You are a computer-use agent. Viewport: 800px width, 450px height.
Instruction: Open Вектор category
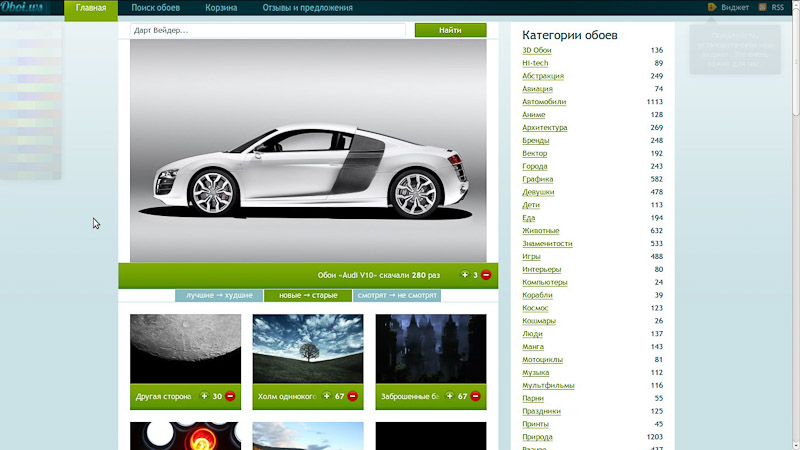click(535, 153)
